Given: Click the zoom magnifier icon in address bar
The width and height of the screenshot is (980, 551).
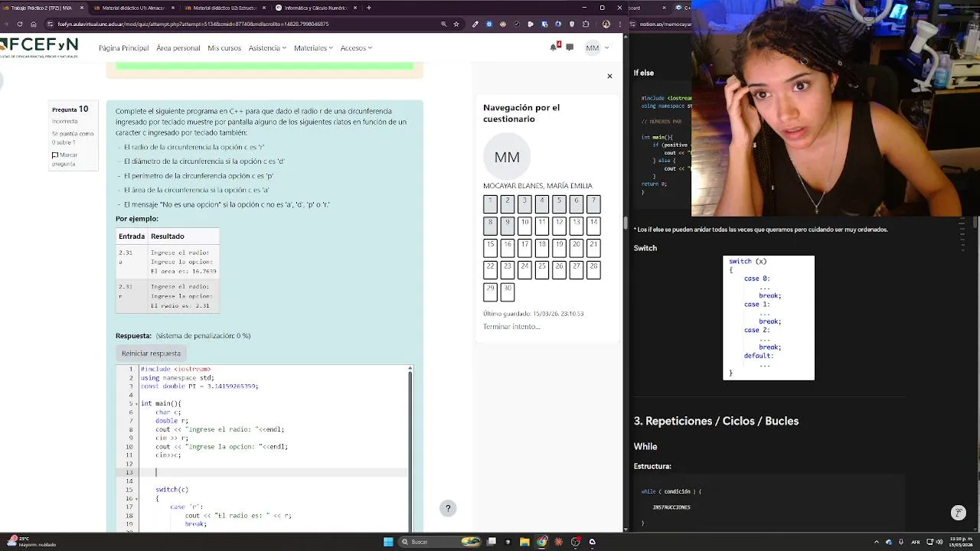Looking at the screenshot, I should [x=443, y=24].
